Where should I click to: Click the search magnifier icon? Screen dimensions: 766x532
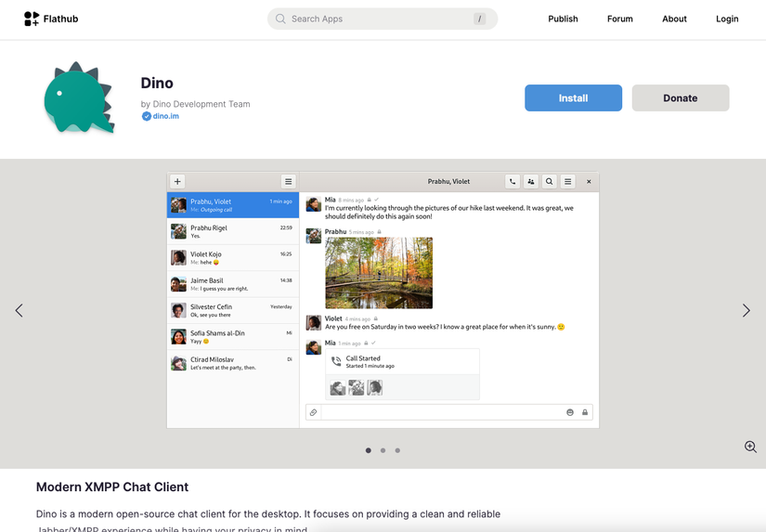tap(280, 19)
